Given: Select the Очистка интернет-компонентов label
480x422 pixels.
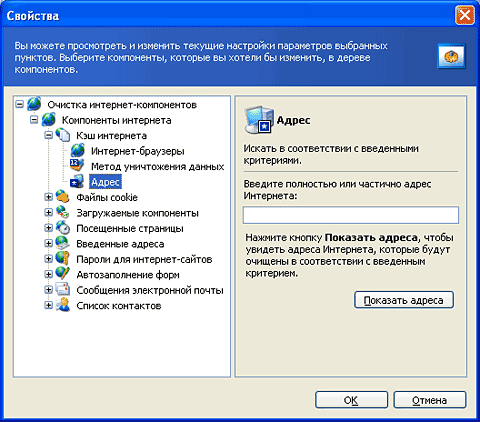Looking at the screenshot, I should pyautogui.click(x=122, y=105).
